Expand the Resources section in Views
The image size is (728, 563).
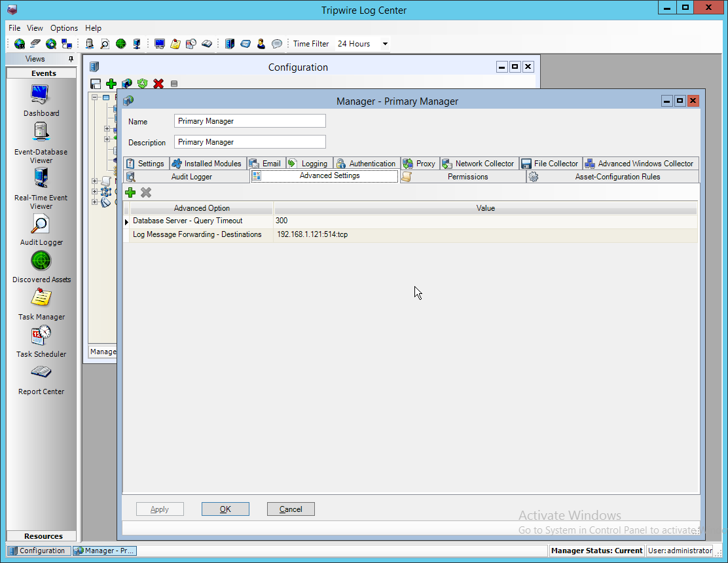pos(41,536)
